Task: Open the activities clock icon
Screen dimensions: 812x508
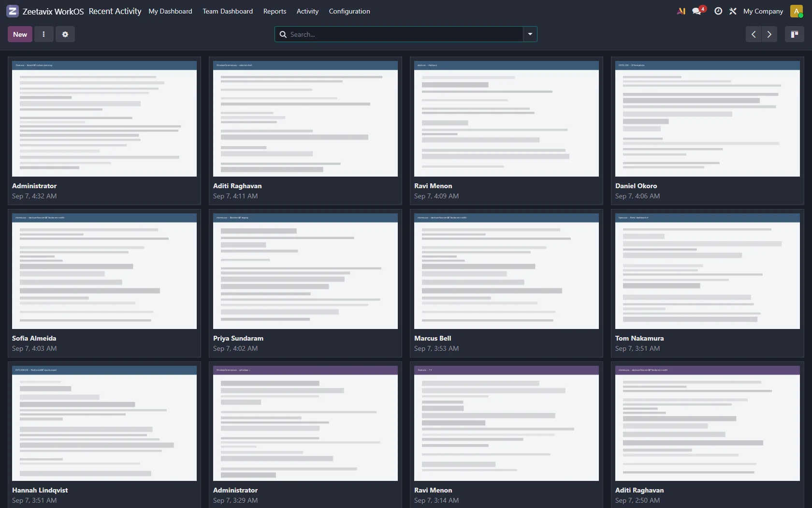Action: (x=718, y=11)
